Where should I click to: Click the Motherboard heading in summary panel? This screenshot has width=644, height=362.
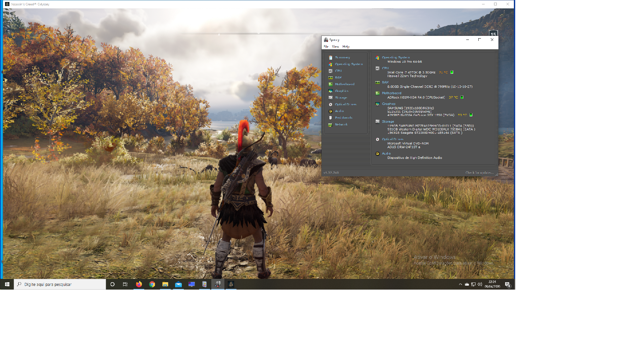click(x=391, y=93)
